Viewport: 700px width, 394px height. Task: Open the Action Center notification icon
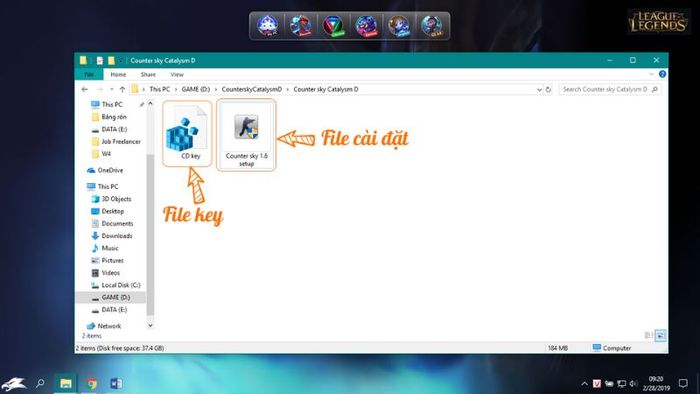tap(683, 383)
